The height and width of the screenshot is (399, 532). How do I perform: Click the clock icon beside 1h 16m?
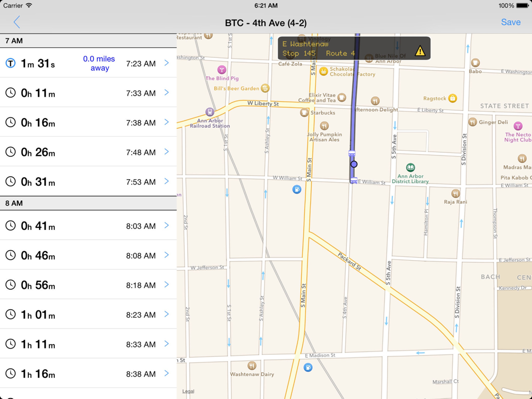(x=11, y=373)
